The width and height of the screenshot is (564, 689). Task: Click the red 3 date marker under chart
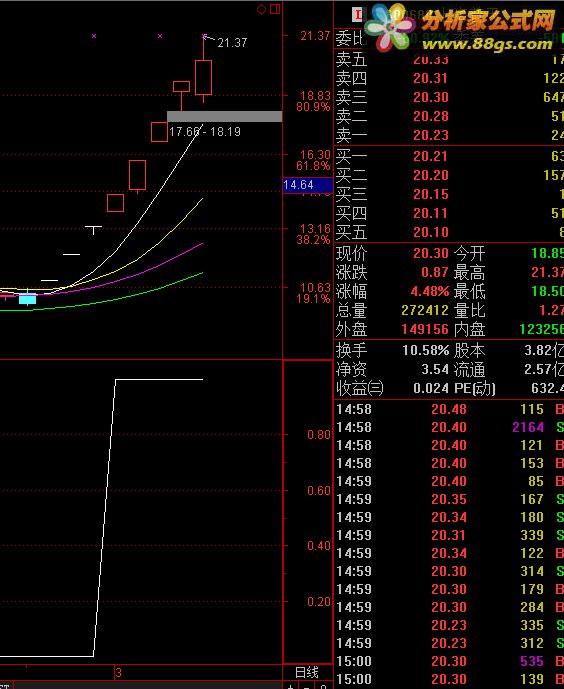(118, 672)
